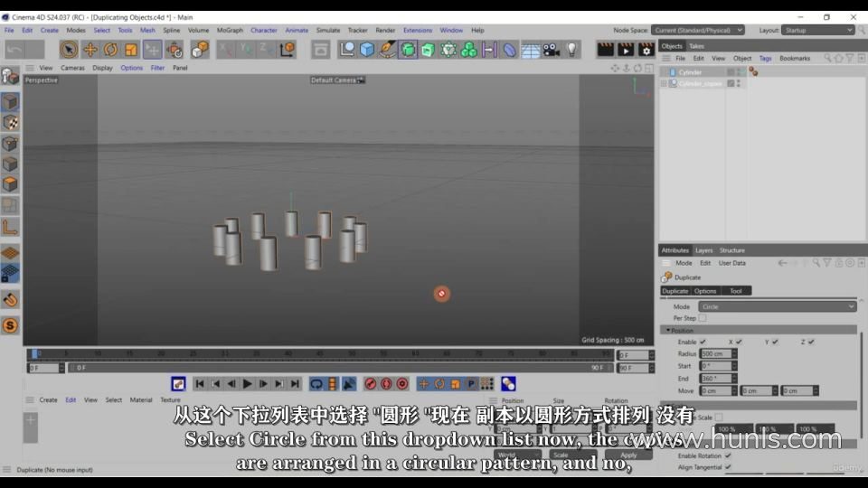Enable Polygons mode in left toolbar
The width and height of the screenshot is (868, 488).
coord(10,184)
